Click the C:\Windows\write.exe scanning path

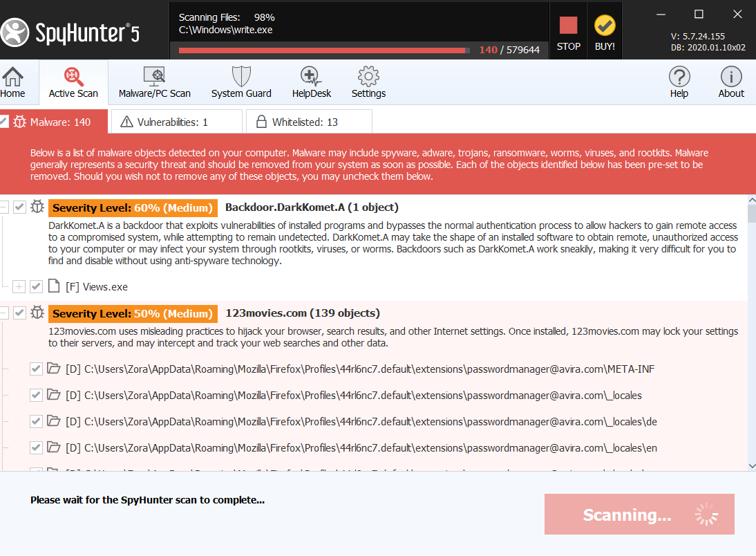pos(226,30)
